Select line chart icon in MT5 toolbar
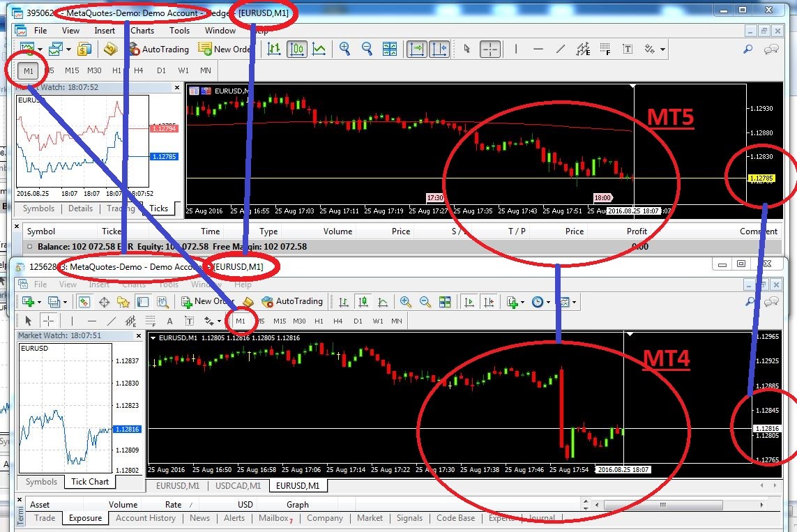The width and height of the screenshot is (797, 532). pos(319,49)
